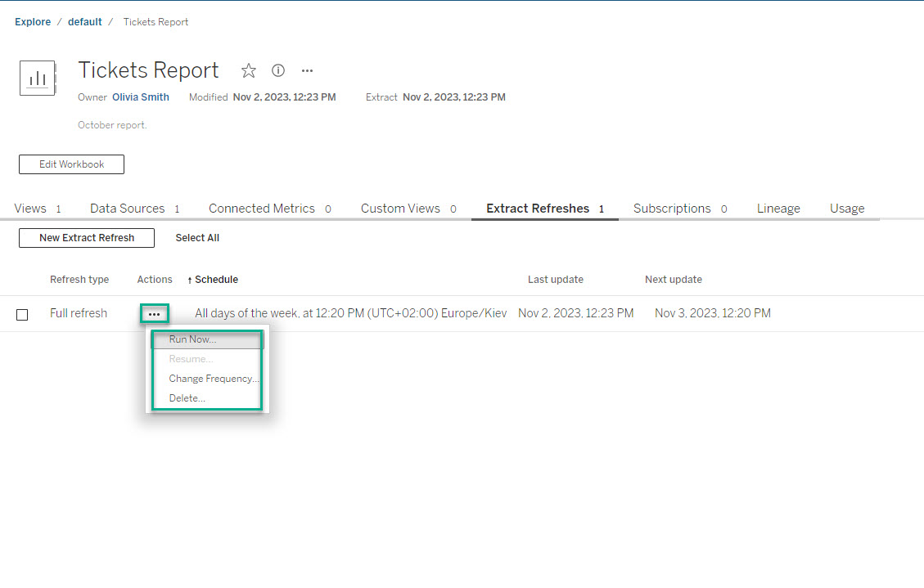Viewport: 924px width, 588px height.
Task: Click the Edit Workbook button
Action: [x=72, y=164]
